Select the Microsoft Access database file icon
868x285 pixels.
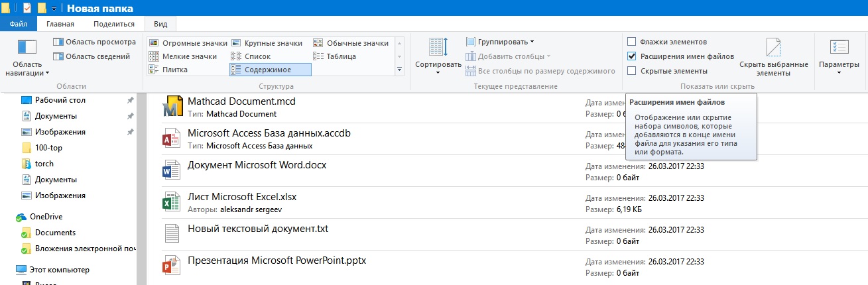point(171,139)
